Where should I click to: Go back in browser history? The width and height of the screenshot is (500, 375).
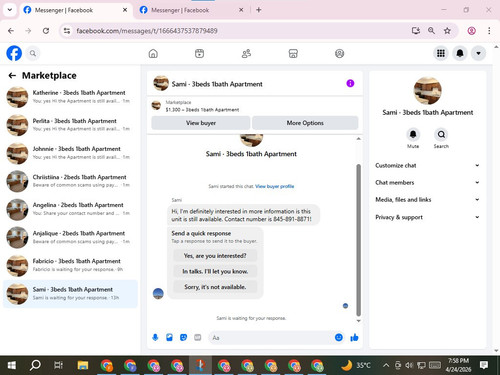(x=11, y=31)
